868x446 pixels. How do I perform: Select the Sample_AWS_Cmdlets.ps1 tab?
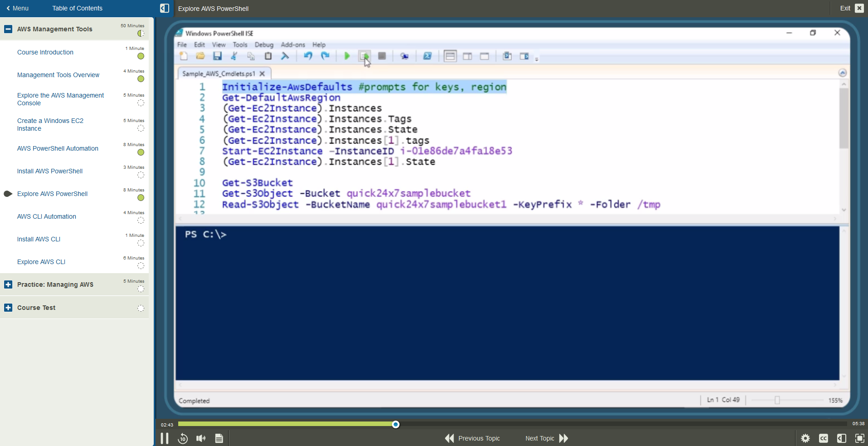point(219,74)
